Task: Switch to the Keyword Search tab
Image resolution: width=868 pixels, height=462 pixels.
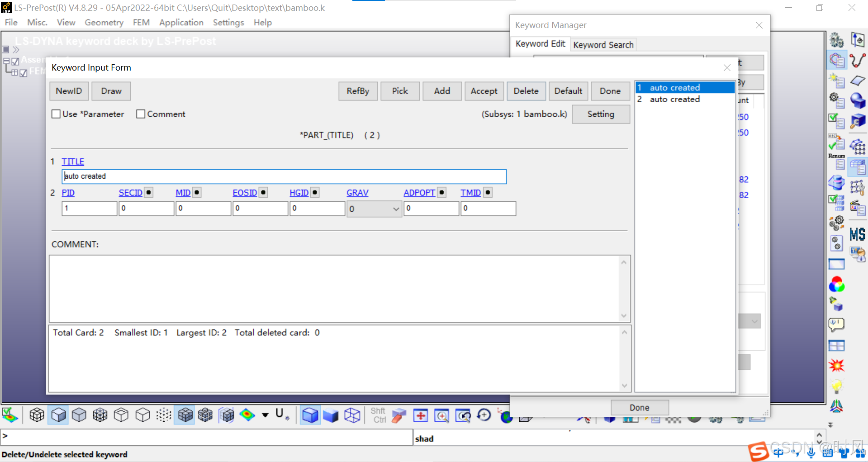Action: click(x=603, y=45)
